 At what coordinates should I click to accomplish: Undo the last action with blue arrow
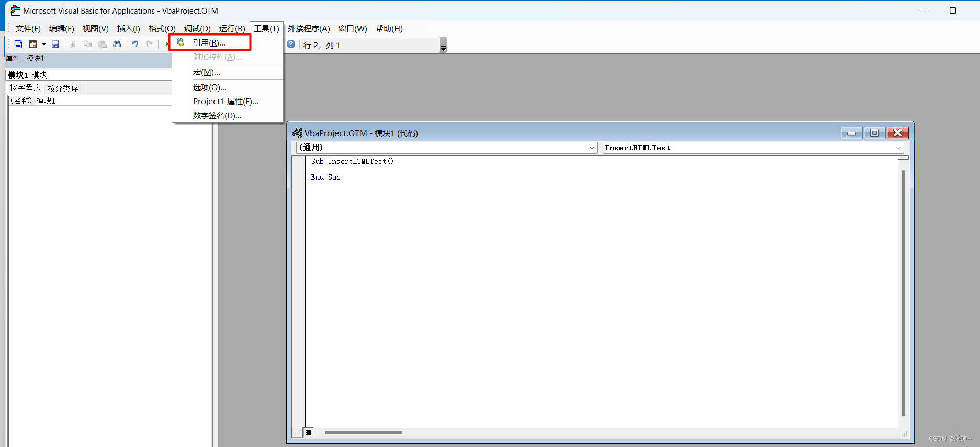pos(135,44)
